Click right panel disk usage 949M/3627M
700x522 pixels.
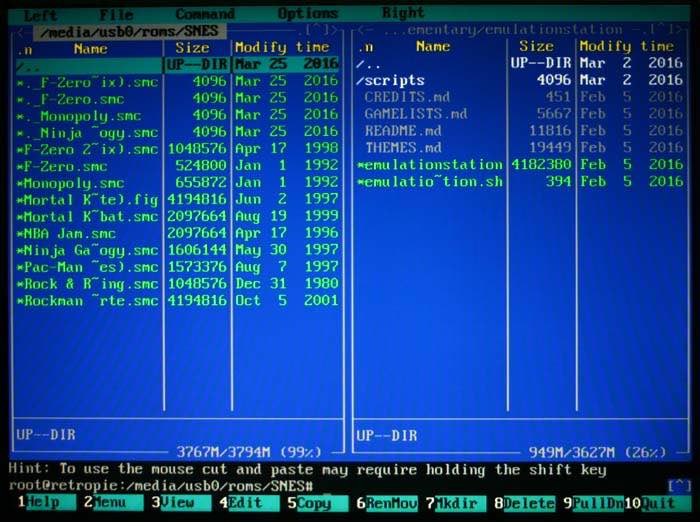point(597,453)
